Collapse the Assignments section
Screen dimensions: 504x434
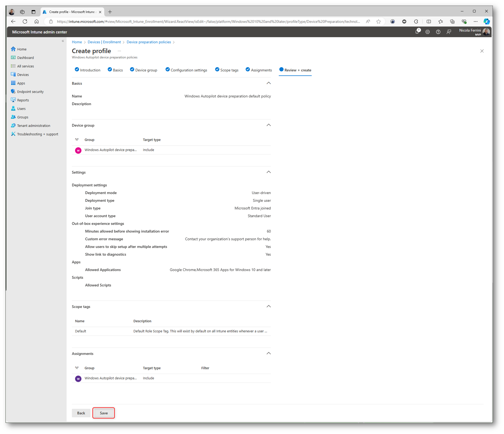(269, 353)
